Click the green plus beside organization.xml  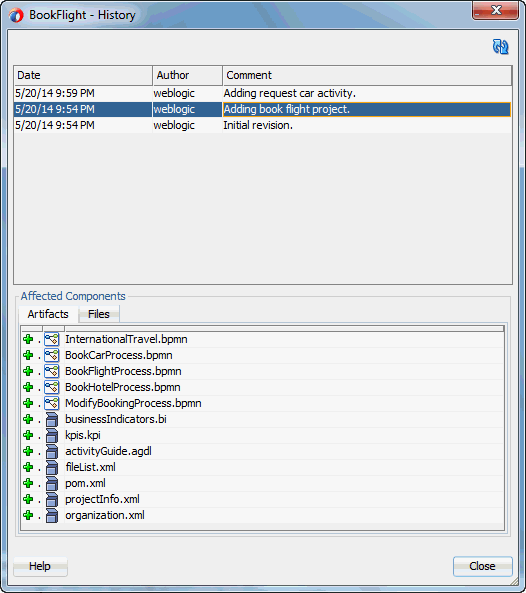pyautogui.click(x=28, y=515)
